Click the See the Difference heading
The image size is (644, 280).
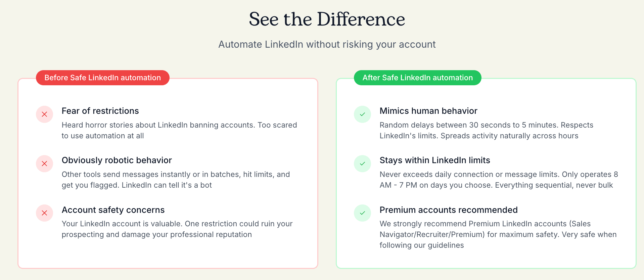point(327,19)
